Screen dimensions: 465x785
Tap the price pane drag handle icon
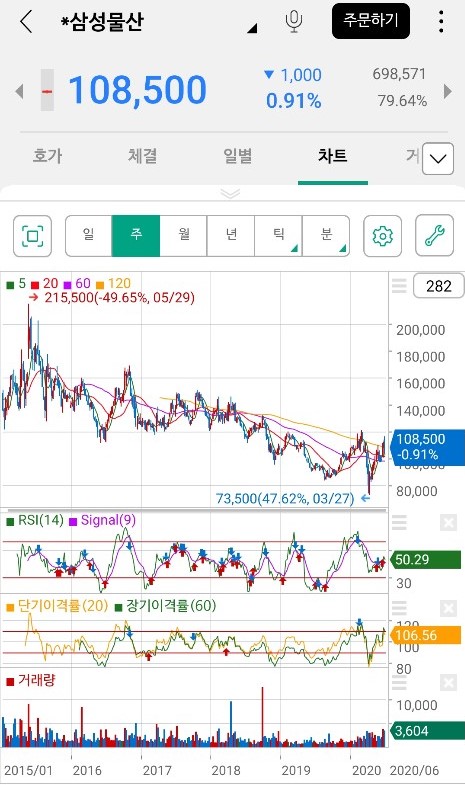click(399, 286)
